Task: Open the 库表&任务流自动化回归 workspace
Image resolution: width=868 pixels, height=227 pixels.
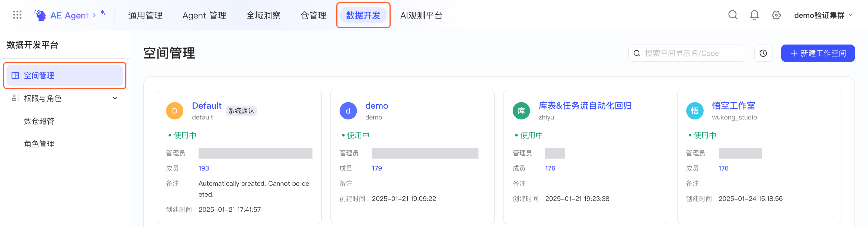Action: [x=585, y=106]
